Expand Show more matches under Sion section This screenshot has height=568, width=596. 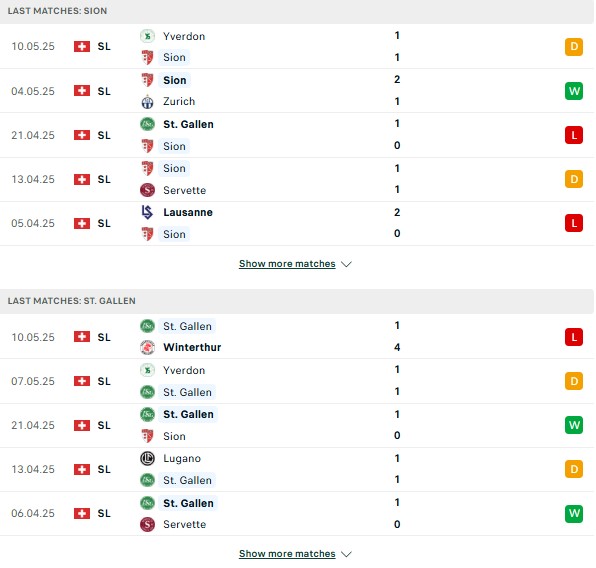click(x=287, y=264)
